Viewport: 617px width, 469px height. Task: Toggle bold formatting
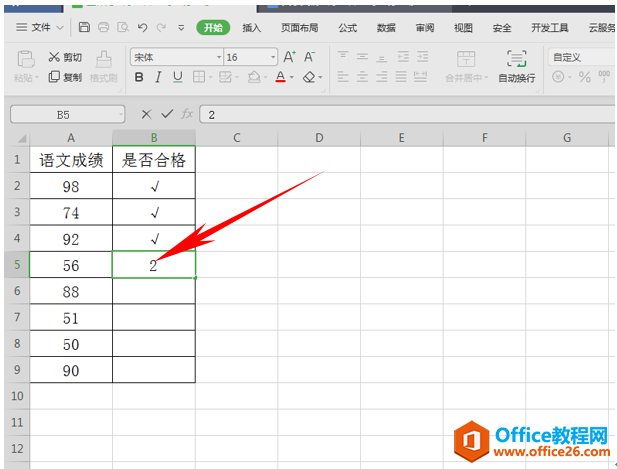139,77
